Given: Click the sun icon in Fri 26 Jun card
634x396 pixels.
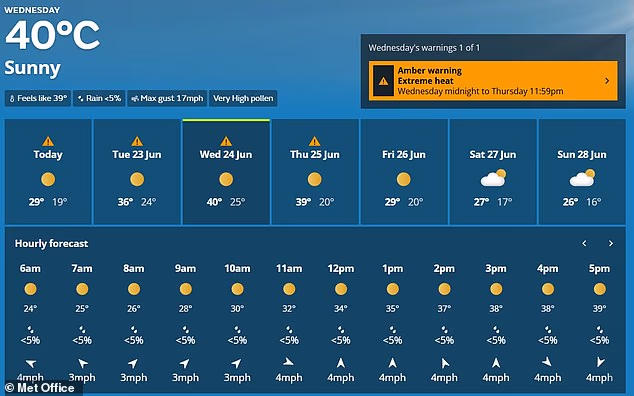Looking at the screenshot, I should 404,179.
